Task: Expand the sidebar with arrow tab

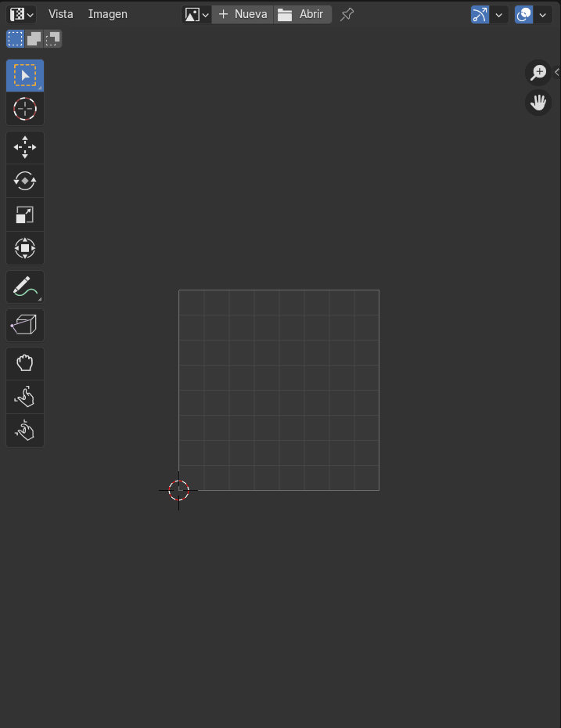Action: 557,73
